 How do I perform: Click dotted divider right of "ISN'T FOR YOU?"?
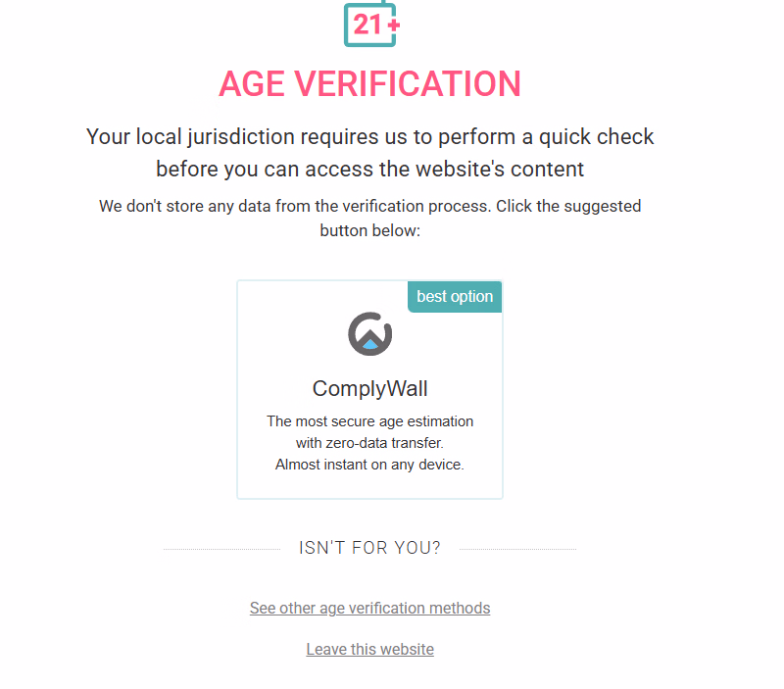pos(517,550)
